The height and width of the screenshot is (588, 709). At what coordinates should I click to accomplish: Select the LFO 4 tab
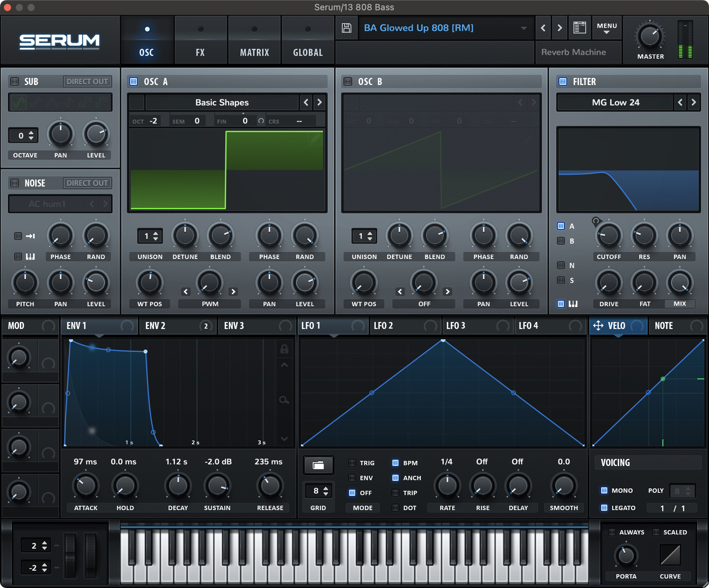pos(550,325)
